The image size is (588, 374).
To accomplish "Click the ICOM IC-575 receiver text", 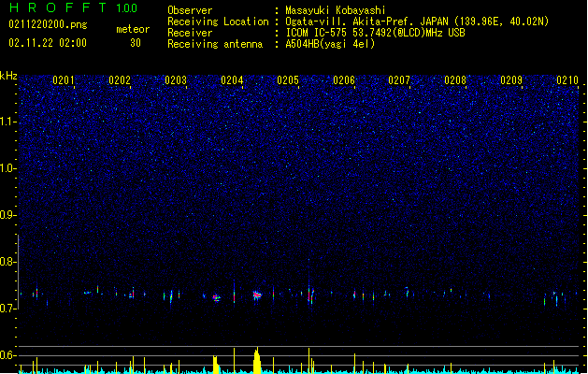I will 376,33.
